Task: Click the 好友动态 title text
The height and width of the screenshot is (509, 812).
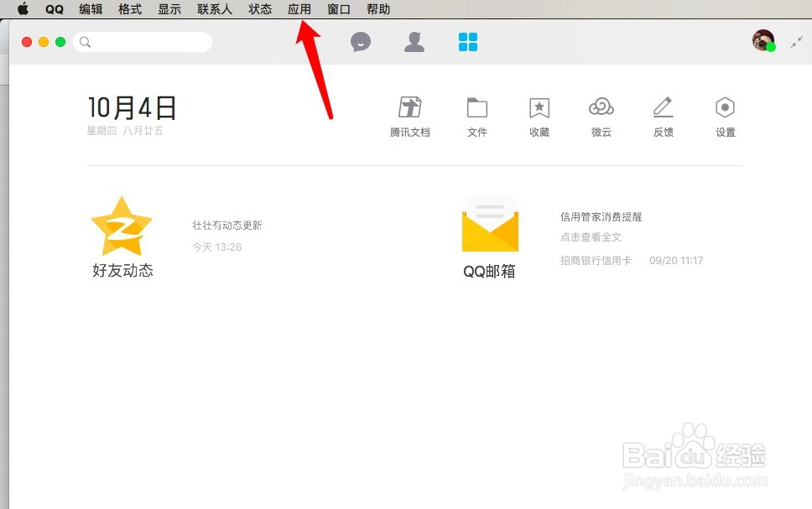Action: pyautogui.click(x=122, y=270)
